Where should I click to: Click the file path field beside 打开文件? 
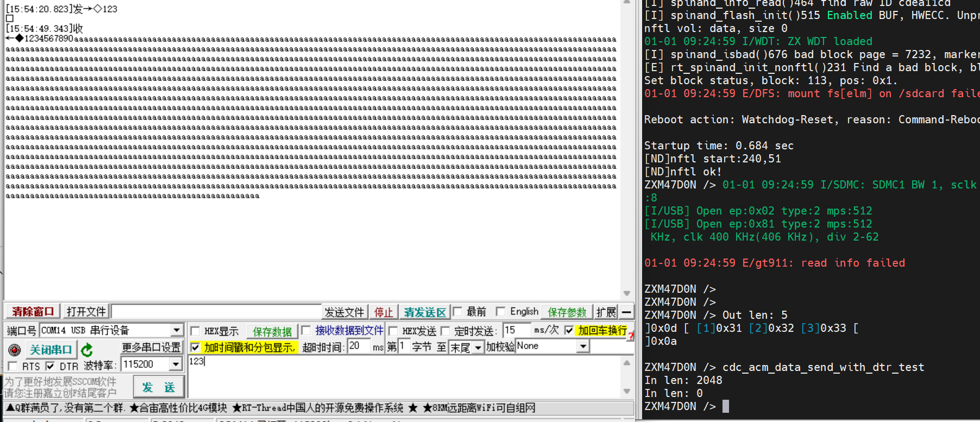click(216, 312)
